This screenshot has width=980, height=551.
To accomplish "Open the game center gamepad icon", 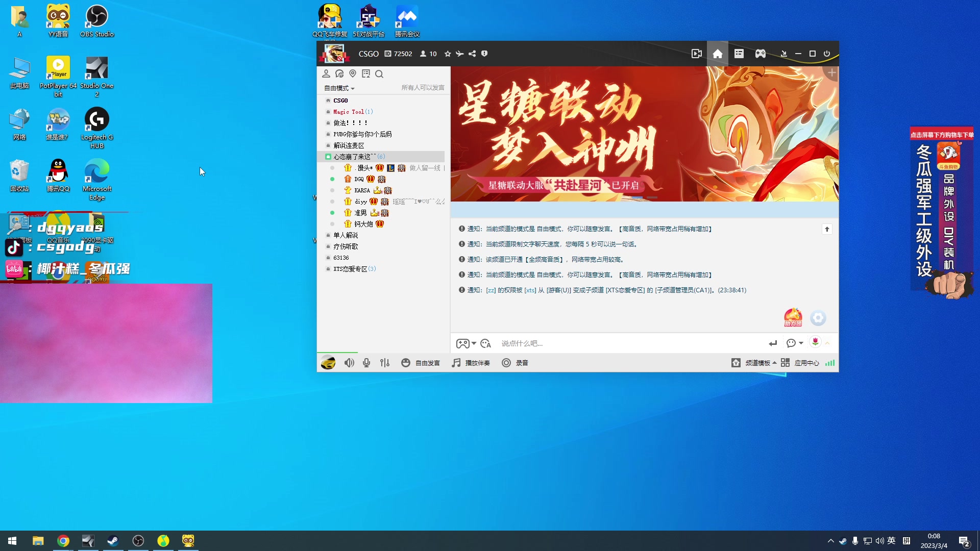I will 761,54.
